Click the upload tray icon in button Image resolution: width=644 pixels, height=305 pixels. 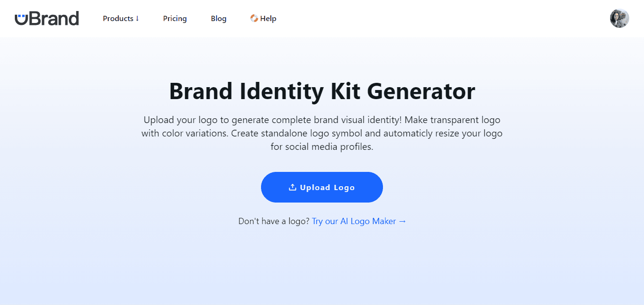click(293, 187)
